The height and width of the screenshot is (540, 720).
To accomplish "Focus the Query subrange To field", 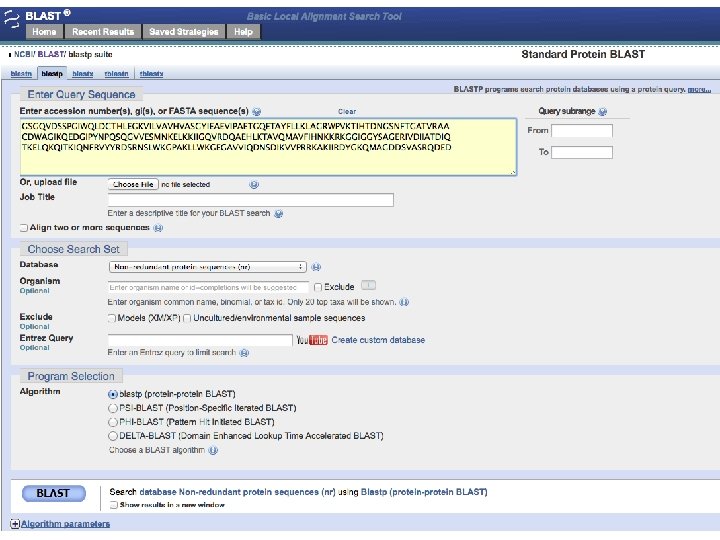I will [582, 152].
